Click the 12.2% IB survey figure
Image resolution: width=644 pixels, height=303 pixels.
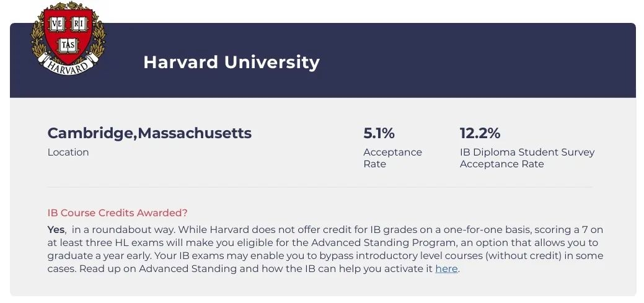(x=480, y=133)
